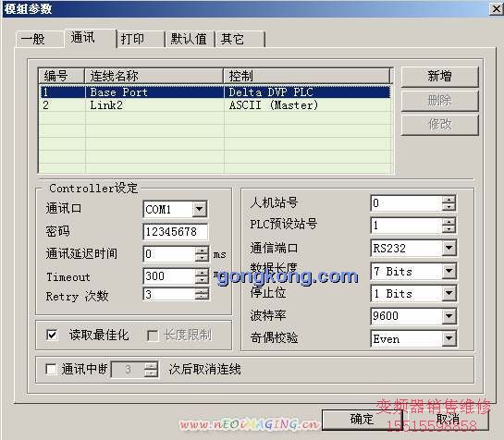
Task: Expand the 通信端口 RS232 dropdown
Action: tap(449, 248)
